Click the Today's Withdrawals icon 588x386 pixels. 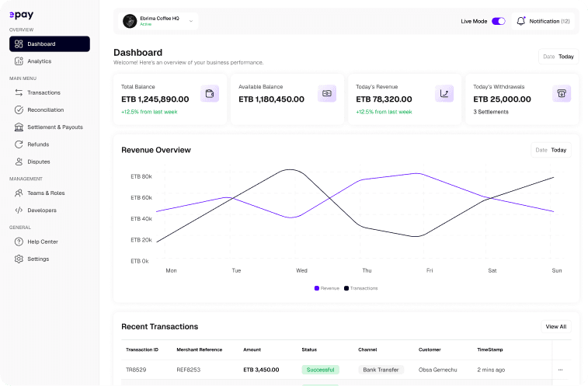(x=562, y=93)
